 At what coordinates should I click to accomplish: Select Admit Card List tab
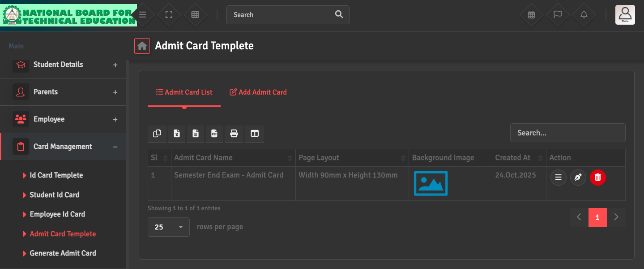pos(184,92)
